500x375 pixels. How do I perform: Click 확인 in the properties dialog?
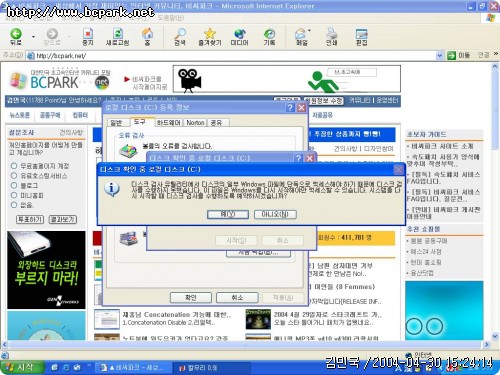(x=191, y=297)
